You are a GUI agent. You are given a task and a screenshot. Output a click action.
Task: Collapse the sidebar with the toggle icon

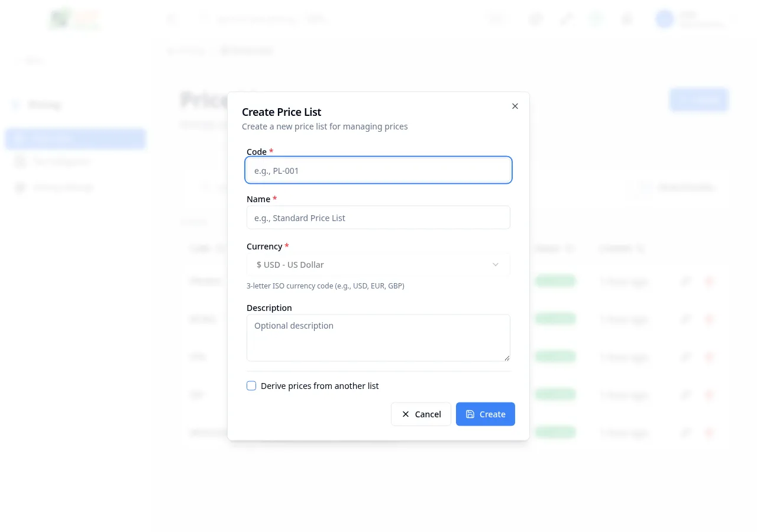[x=172, y=19]
